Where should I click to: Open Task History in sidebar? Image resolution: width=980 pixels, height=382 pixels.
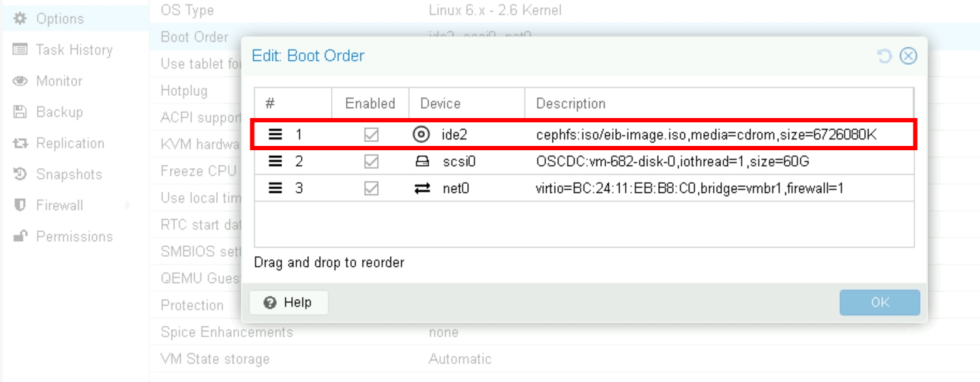(74, 50)
